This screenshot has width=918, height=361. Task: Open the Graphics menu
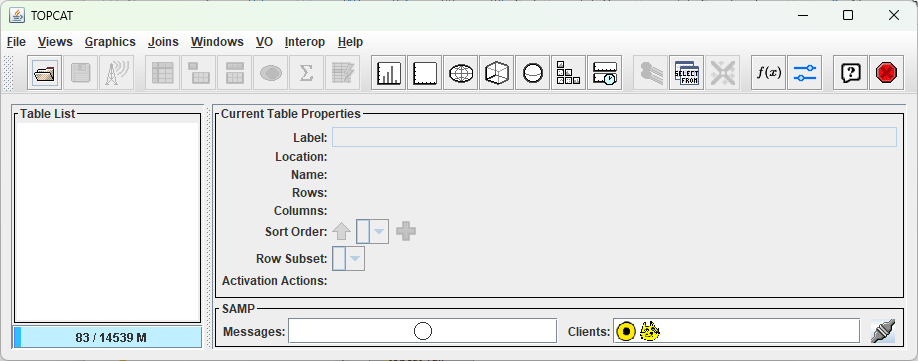point(110,42)
